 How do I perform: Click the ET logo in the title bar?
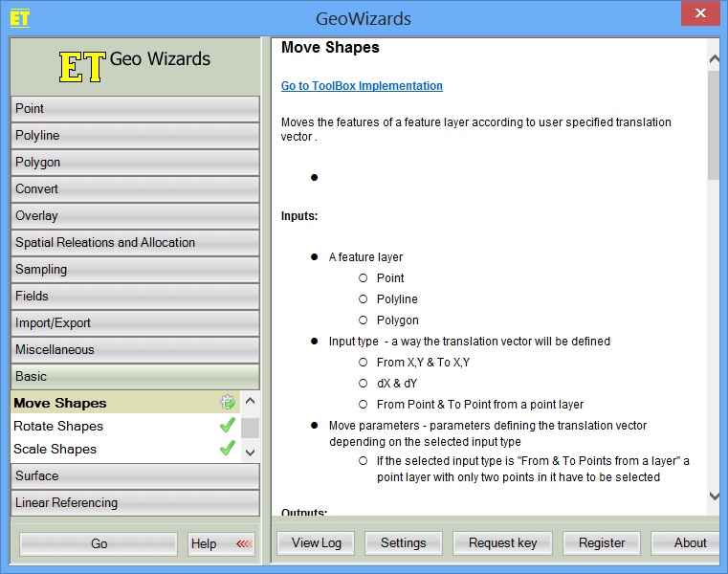tap(19, 18)
